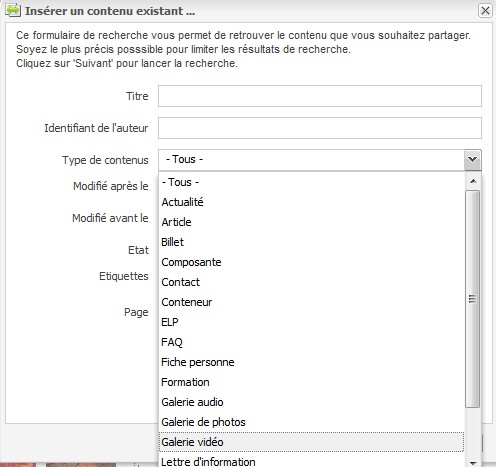The height and width of the screenshot is (467, 496).
Task: Choose FAQ from the dropdown list
Action: (x=311, y=342)
